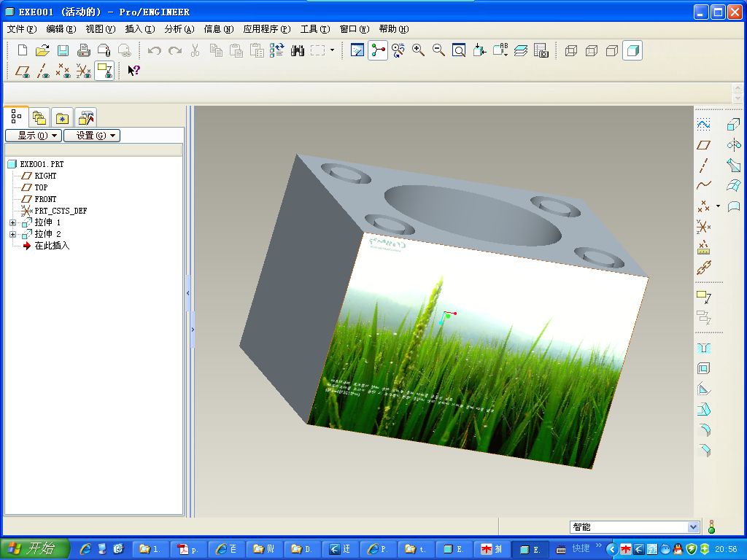This screenshot has width=747, height=560.
Task: Regenerate the model with the regenerate icon
Action: (276, 50)
